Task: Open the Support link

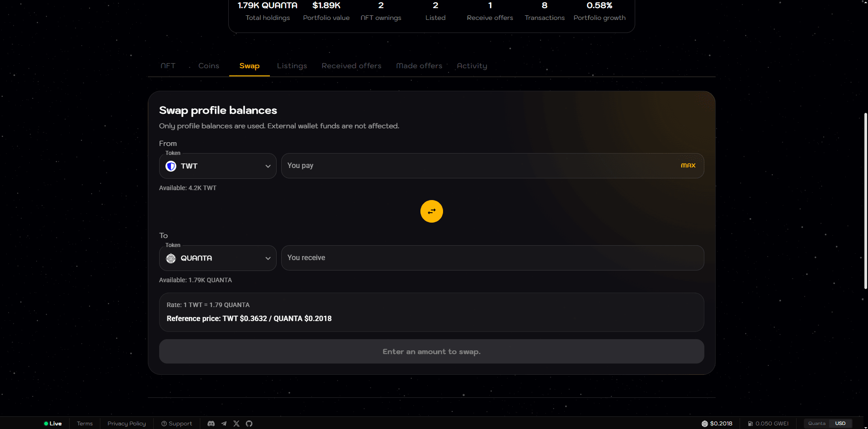Action: [x=177, y=424]
